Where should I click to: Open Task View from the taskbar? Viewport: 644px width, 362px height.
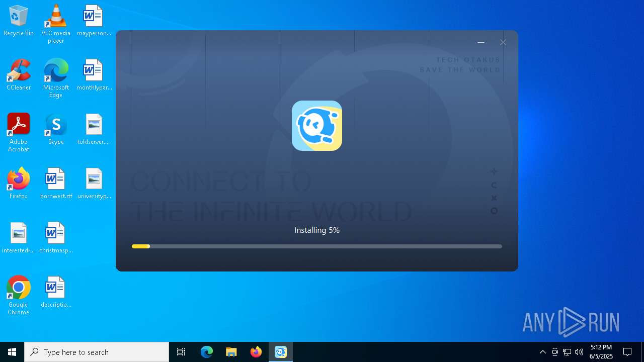181,352
